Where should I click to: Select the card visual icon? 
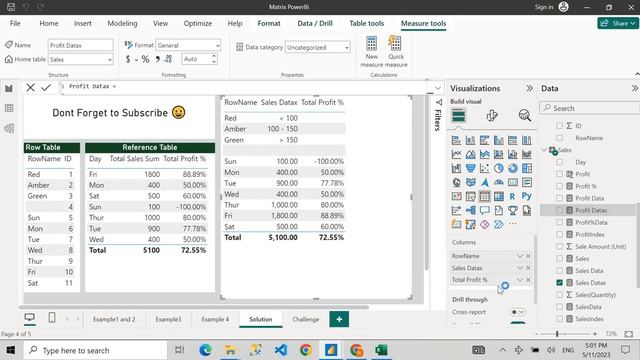513,182
